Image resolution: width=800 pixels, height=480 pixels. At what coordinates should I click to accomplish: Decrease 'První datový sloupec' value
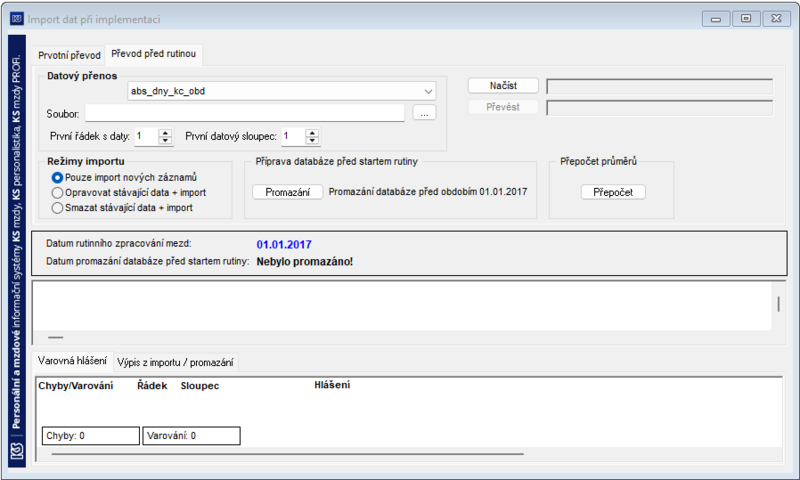(312, 140)
